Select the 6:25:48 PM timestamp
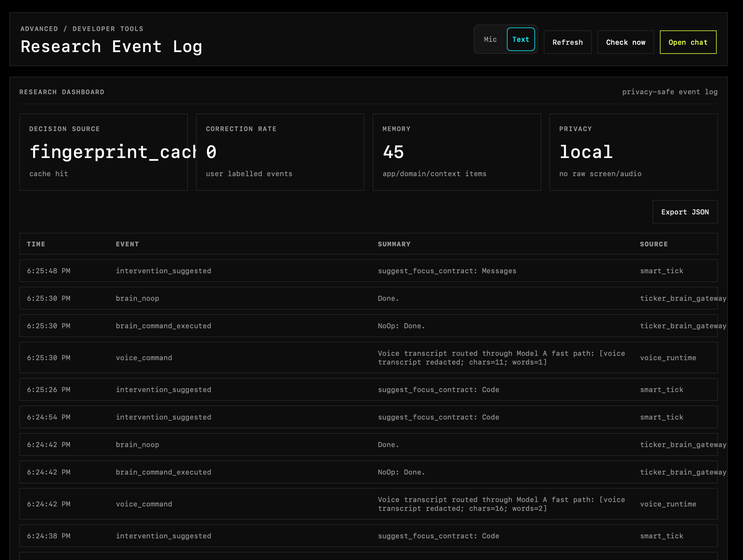Screen dimensions: 743x560 49,271
